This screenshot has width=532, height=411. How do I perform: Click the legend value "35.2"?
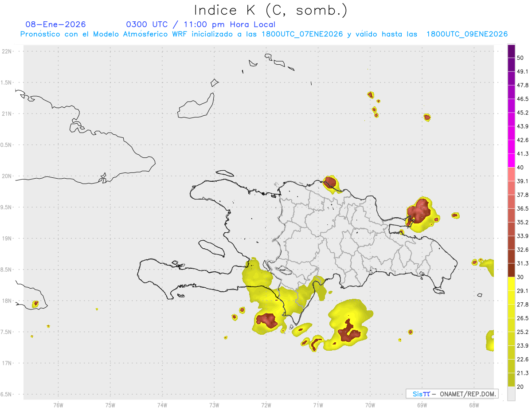pos(523,222)
